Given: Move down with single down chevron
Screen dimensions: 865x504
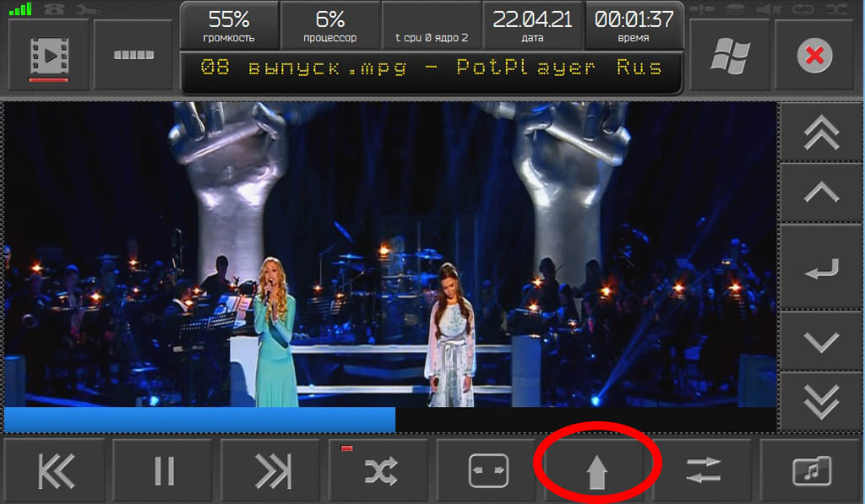Looking at the screenshot, I should tap(821, 342).
